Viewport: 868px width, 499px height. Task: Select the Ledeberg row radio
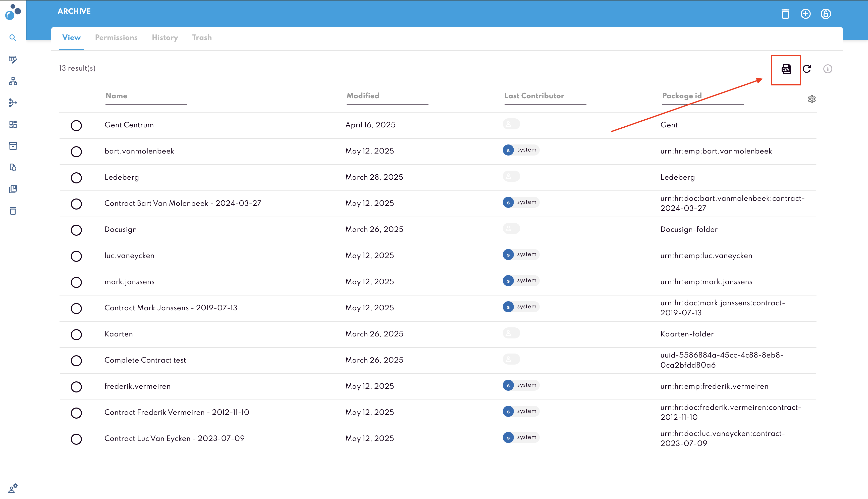point(76,178)
